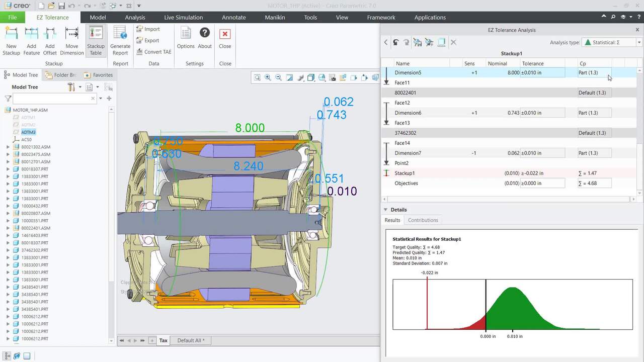The image size is (644, 362).
Task: Switch to the Contributions tab
Action: coord(423,220)
